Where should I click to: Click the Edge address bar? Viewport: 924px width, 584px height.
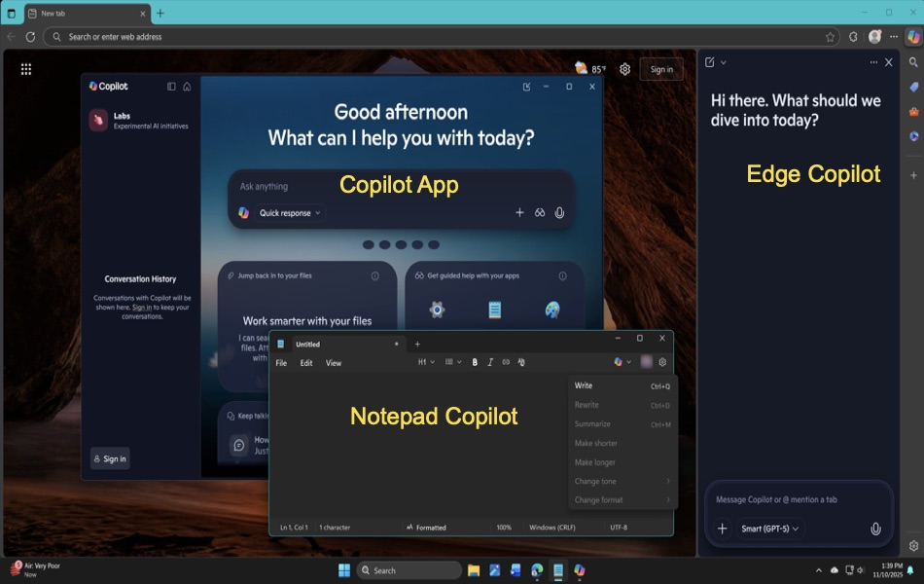[442, 37]
